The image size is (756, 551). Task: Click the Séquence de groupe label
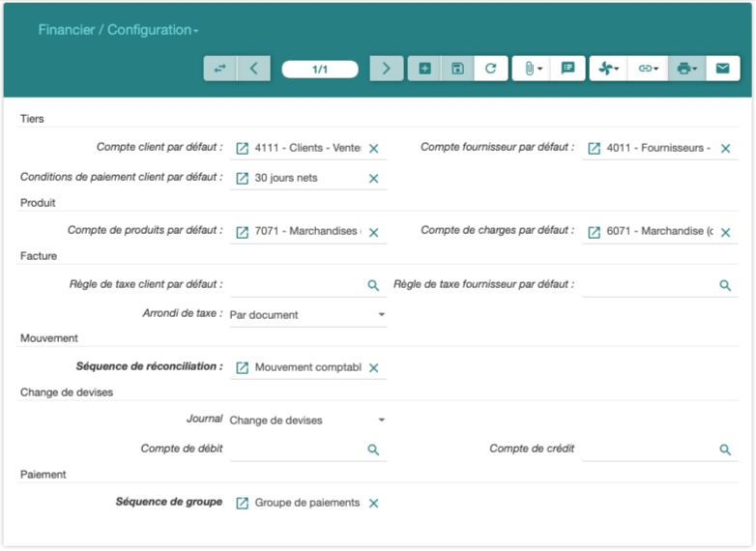coord(169,502)
